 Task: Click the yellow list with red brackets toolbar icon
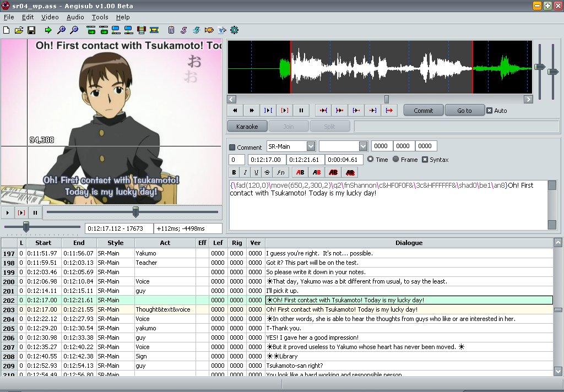[x=142, y=30]
